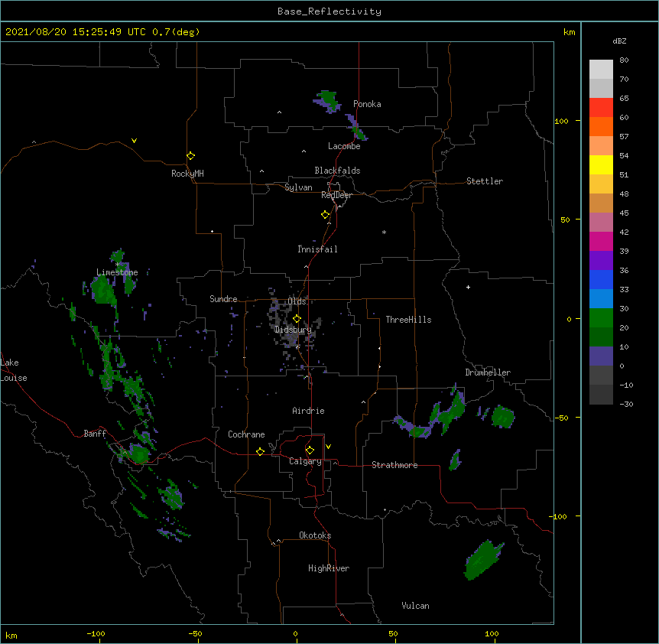Click the green echo east of Banff

pyautogui.click(x=138, y=454)
